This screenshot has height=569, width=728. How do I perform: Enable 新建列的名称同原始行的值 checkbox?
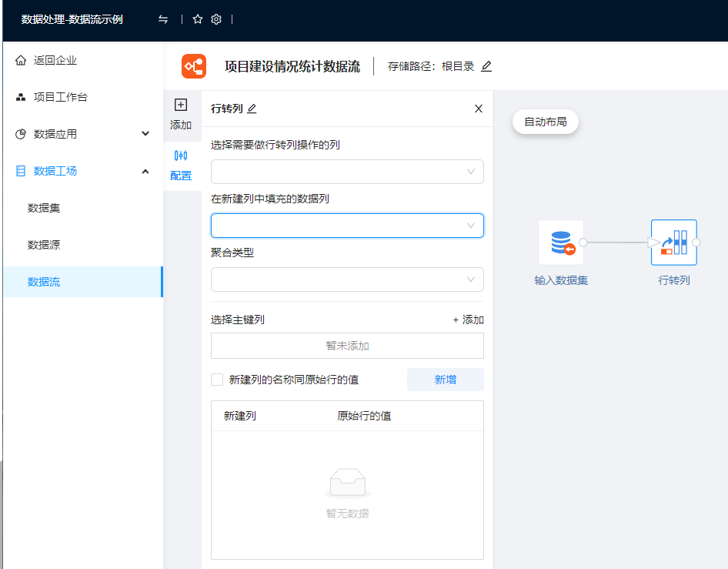pyautogui.click(x=217, y=380)
